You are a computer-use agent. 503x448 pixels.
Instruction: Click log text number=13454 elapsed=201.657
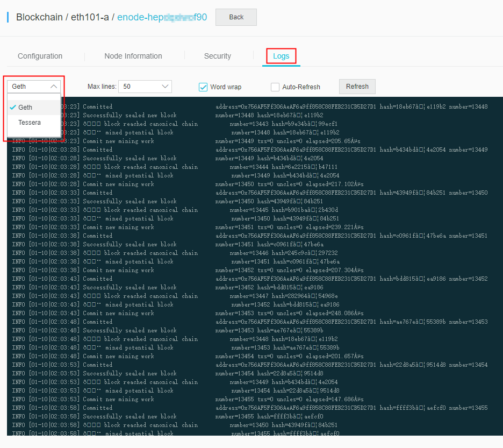[289, 356]
